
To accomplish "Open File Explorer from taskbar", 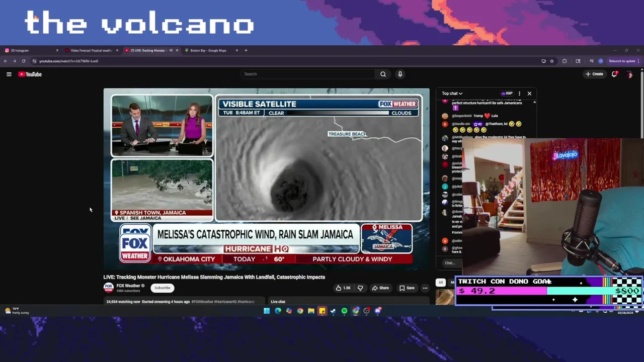I will pyautogui.click(x=311, y=311).
